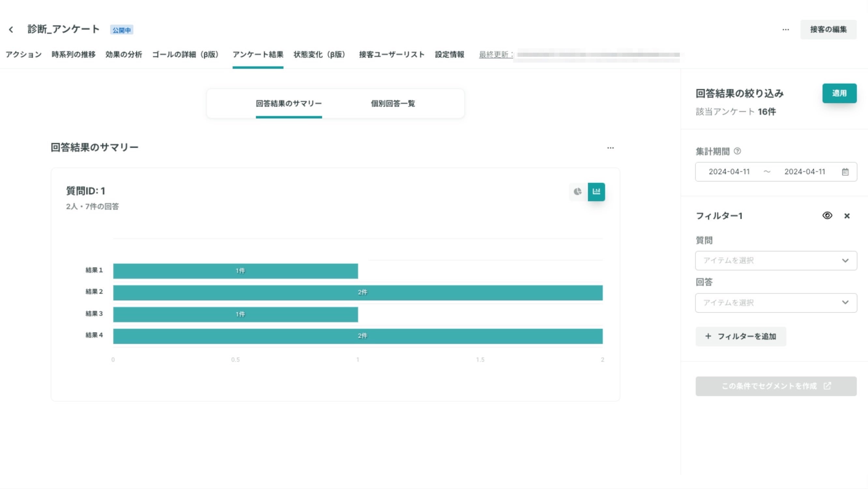Click the 質問ID: 1 heading

86,191
